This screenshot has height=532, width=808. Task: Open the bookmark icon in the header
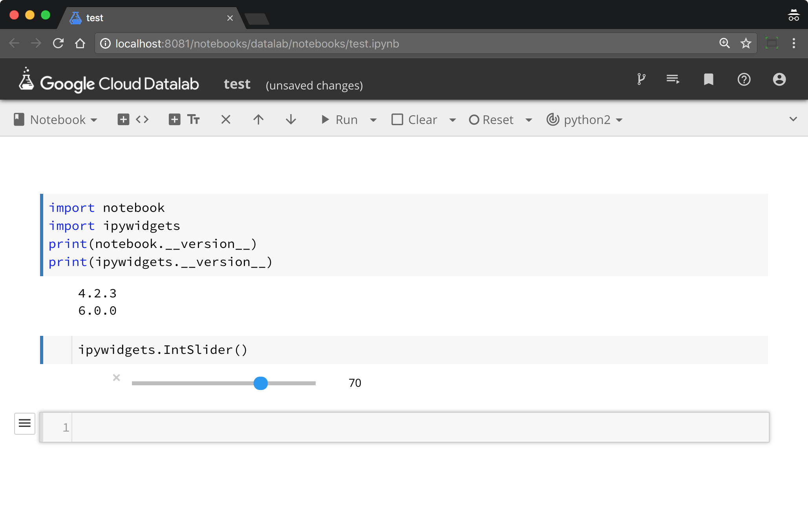708,79
